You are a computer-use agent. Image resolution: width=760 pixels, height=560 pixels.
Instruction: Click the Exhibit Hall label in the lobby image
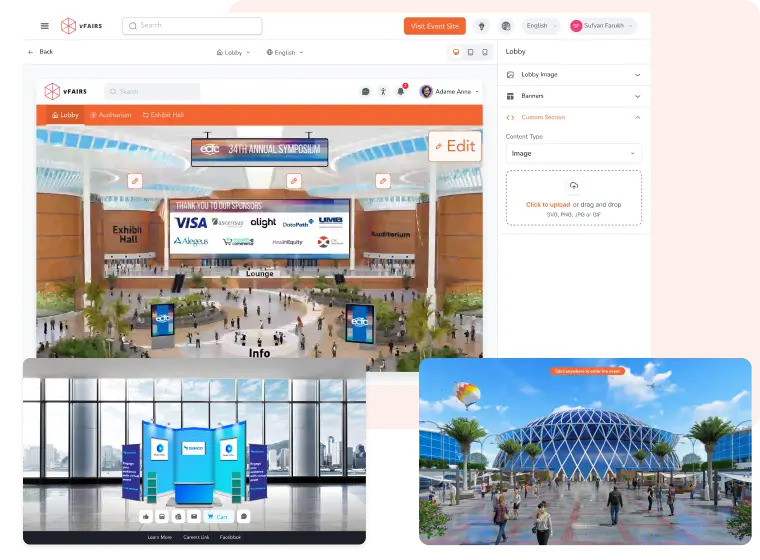tap(127, 234)
